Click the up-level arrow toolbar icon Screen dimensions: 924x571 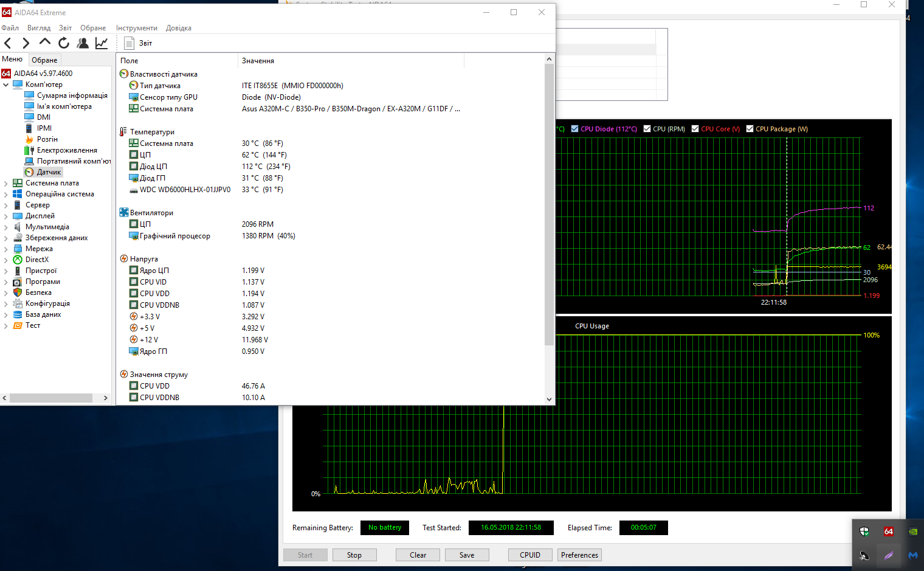[44, 42]
